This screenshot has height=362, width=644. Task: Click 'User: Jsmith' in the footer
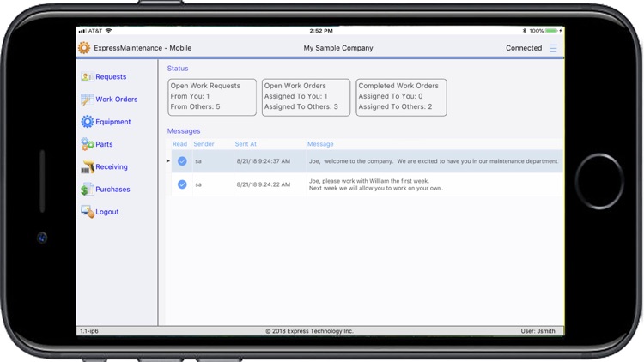pos(538,331)
